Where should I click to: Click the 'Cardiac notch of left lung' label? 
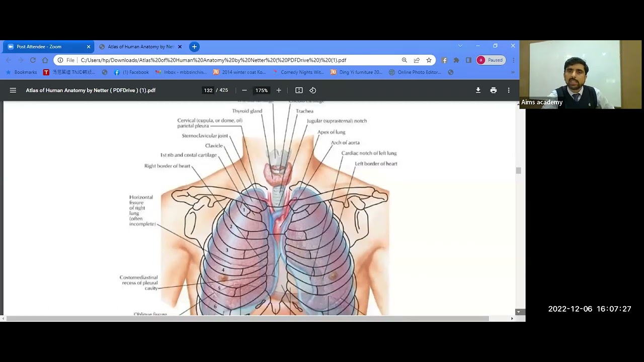pyautogui.click(x=369, y=153)
